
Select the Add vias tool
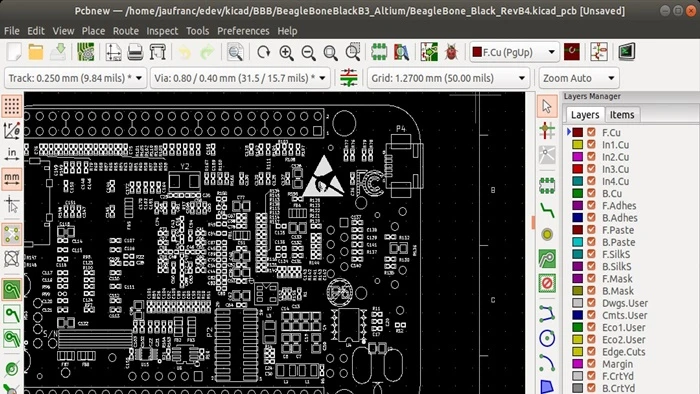(547, 234)
